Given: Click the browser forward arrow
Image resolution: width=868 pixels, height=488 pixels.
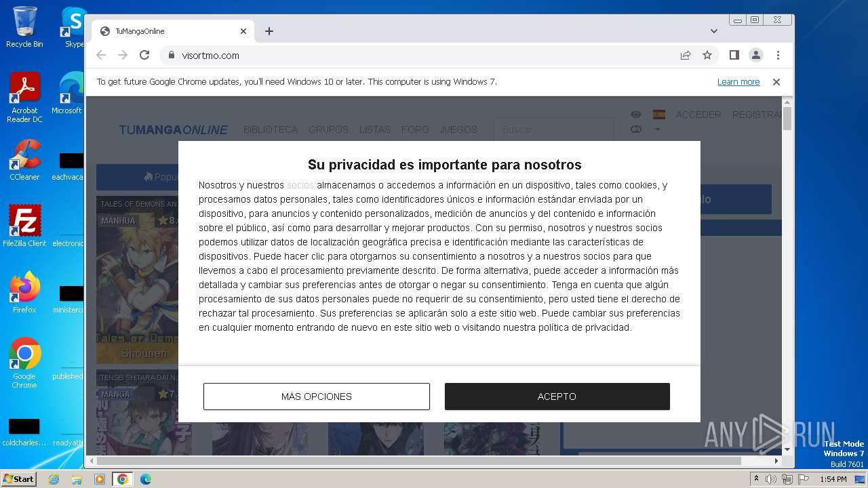Looking at the screenshot, I should pos(123,56).
